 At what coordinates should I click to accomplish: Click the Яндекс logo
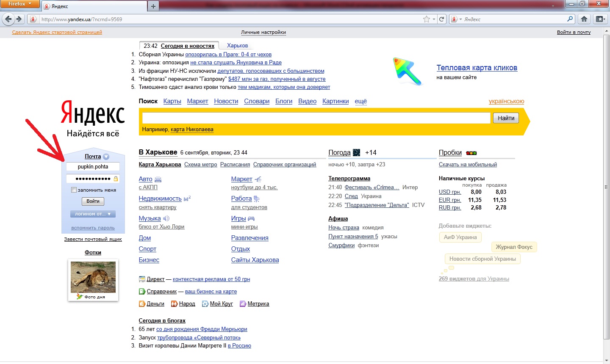point(93,113)
